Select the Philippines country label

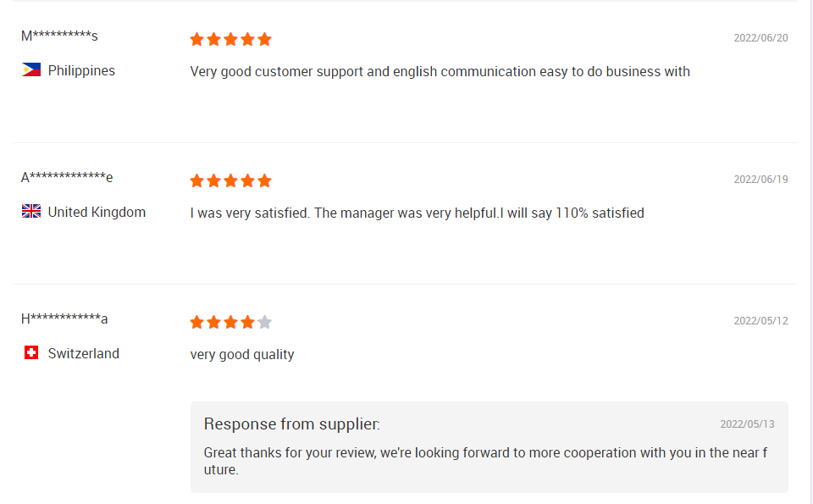pos(81,70)
